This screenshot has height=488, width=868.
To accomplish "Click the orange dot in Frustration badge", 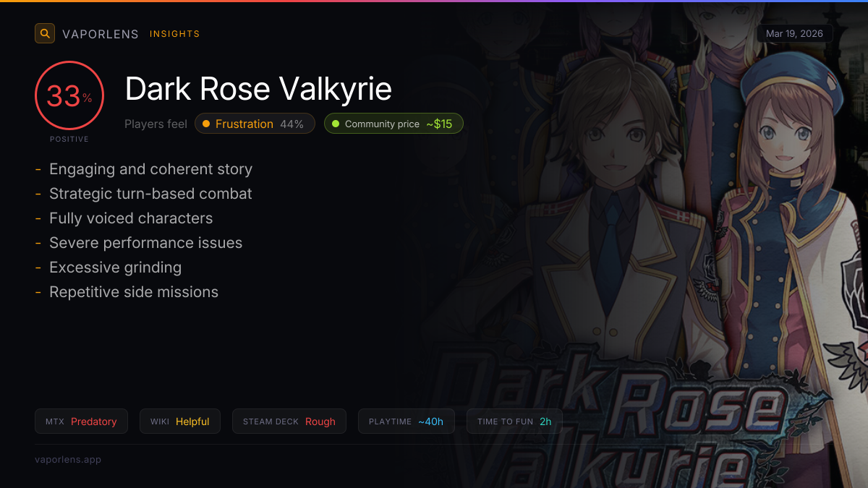I will [206, 124].
